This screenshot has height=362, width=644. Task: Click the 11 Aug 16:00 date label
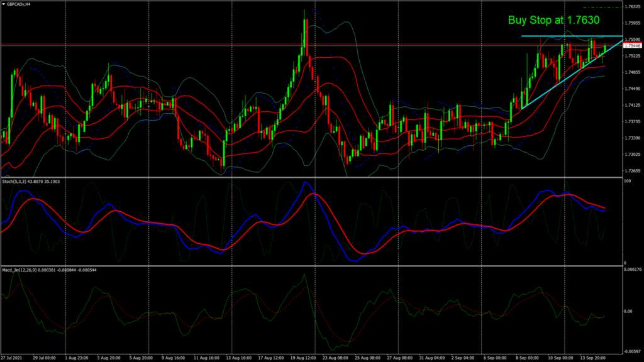[x=206, y=358]
